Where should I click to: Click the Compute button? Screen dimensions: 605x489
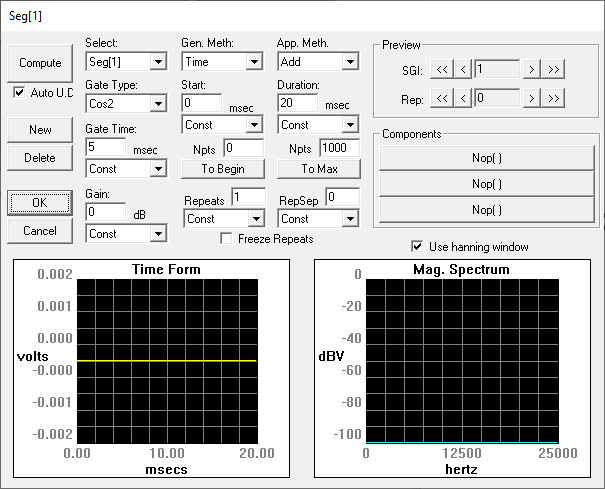point(40,63)
